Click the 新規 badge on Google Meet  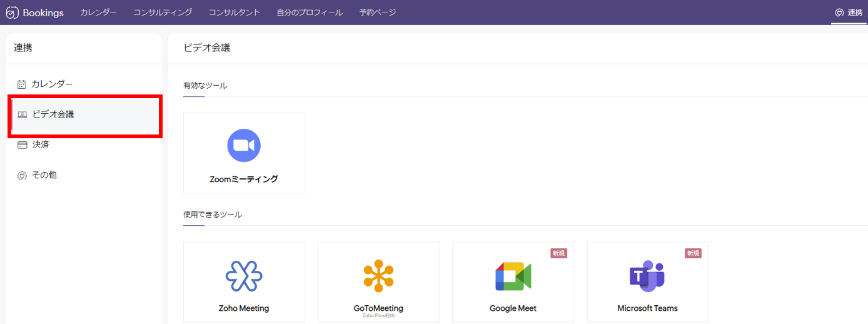point(558,253)
